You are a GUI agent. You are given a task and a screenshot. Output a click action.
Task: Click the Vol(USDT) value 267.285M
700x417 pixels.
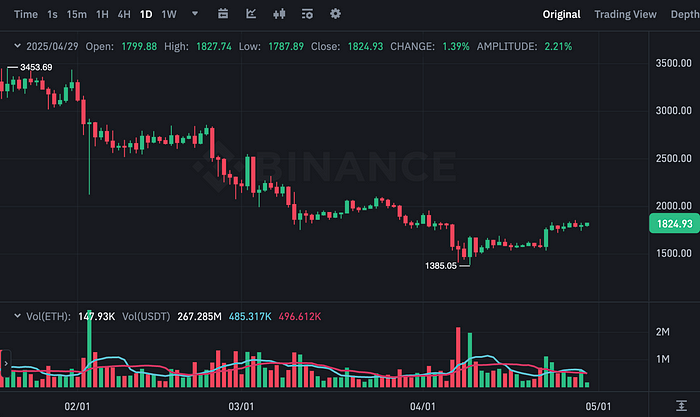[x=200, y=317]
